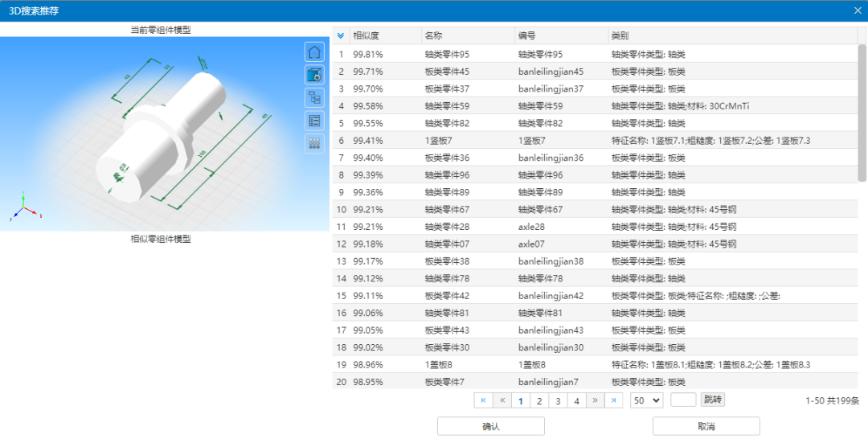Select the axle28 number cell

click(x=561, y=227)
